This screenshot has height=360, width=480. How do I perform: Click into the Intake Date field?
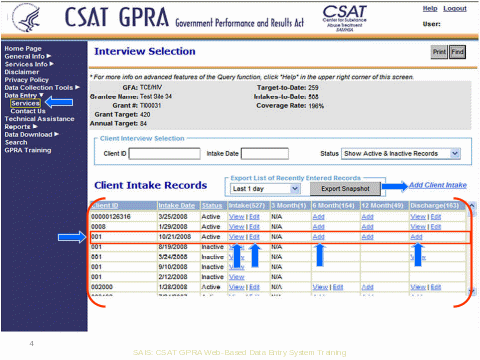pos(265,154)
